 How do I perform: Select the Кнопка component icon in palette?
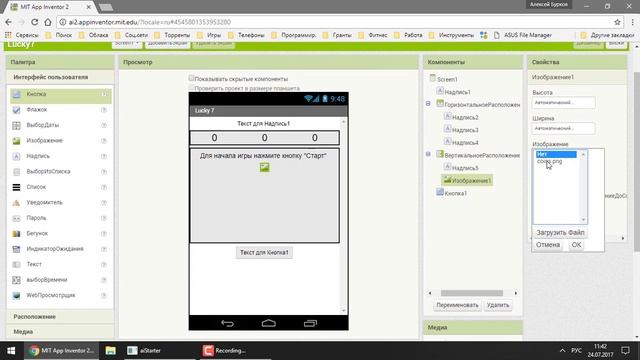coord(16,94)
